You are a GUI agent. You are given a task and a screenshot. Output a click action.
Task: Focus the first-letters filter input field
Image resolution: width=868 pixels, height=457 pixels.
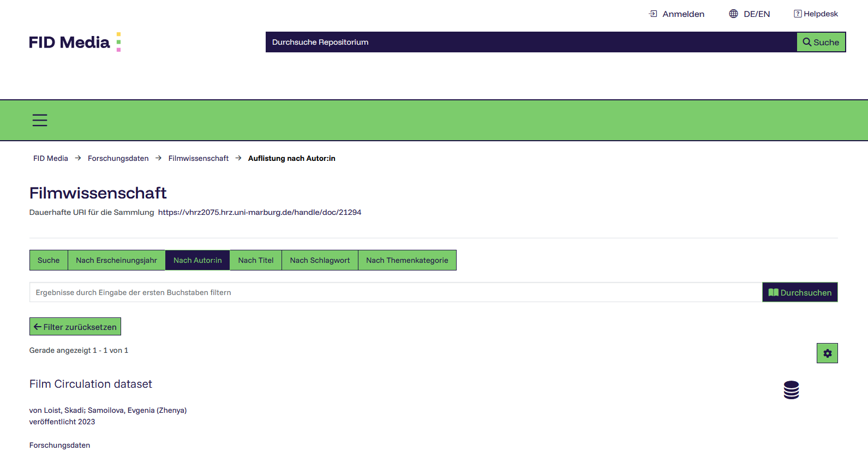396,292
